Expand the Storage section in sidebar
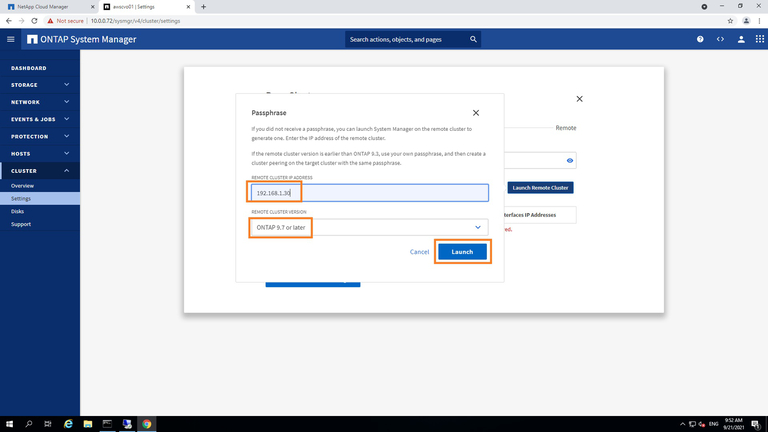This screenshot has height=432, width=768. point(40,85)
